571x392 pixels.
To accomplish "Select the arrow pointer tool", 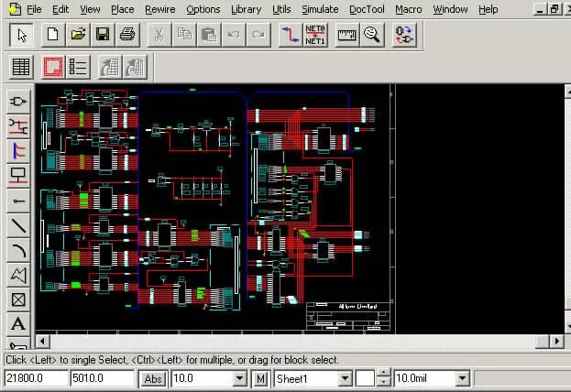I will pos(21,35).
